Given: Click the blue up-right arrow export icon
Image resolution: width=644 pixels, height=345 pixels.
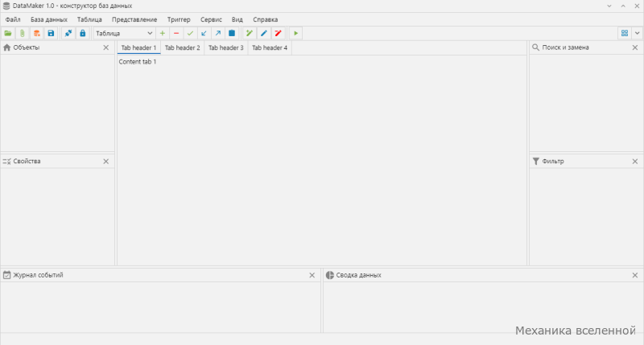Looking at the screenshot, I should coord(218,33).
